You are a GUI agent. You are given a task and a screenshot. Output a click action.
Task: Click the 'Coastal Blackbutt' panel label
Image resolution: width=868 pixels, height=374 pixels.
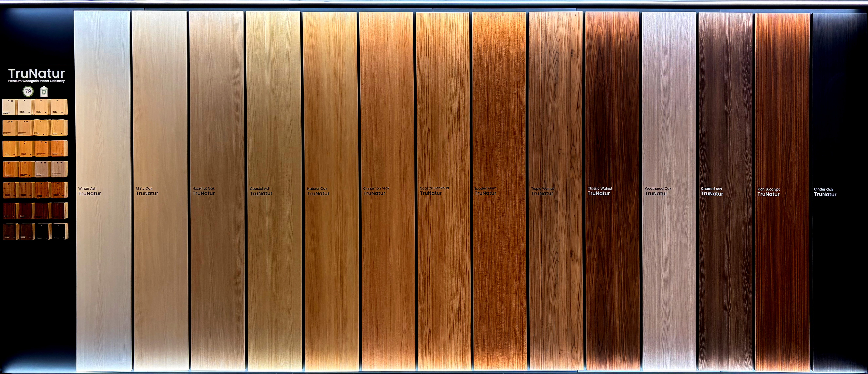click(x=434, y=188)
